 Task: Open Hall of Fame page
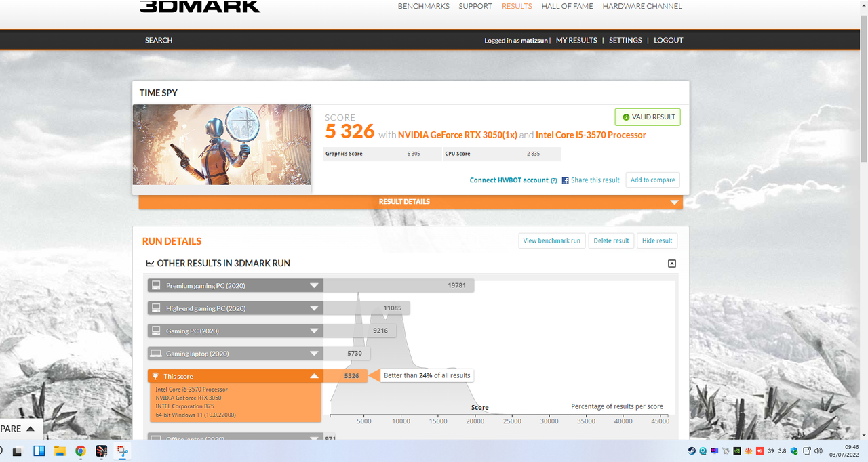567,6
